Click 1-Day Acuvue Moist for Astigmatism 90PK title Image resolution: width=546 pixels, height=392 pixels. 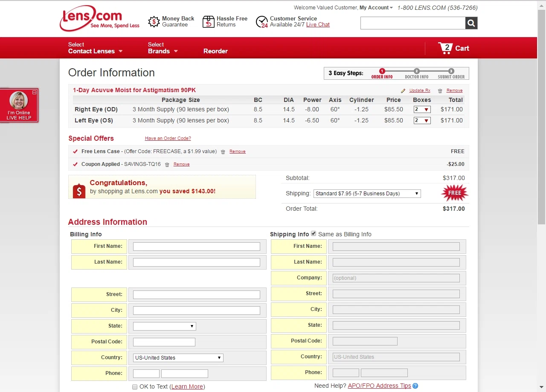pyautogui.click(x=134, y=90)
